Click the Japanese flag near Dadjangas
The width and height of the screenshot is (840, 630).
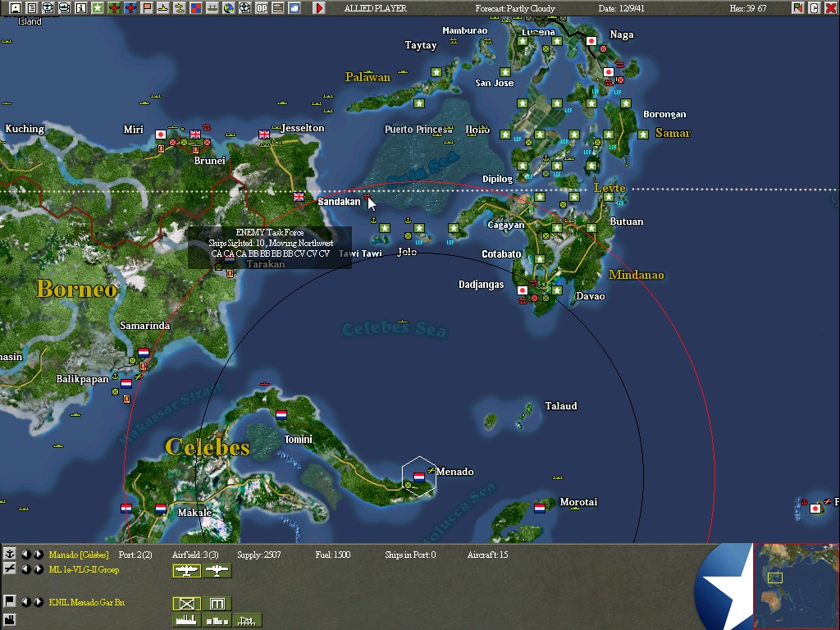(523, 290)
